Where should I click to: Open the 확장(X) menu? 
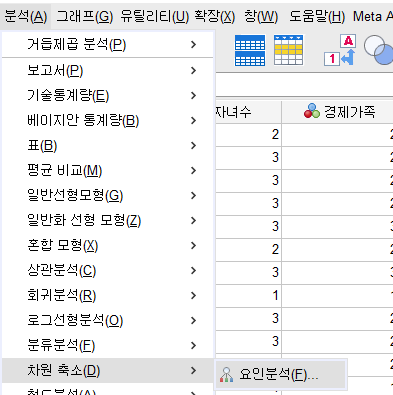coord(214,16)
